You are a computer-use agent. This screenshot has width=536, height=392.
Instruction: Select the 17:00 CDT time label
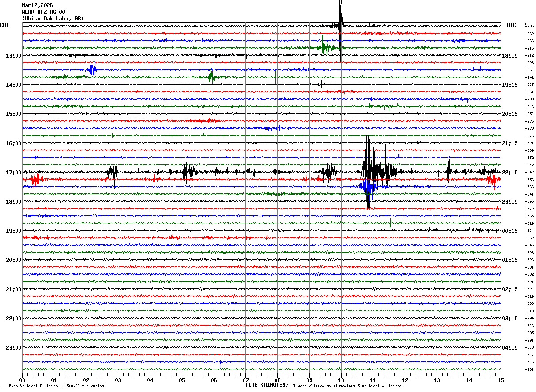click(x=13, y=173)
